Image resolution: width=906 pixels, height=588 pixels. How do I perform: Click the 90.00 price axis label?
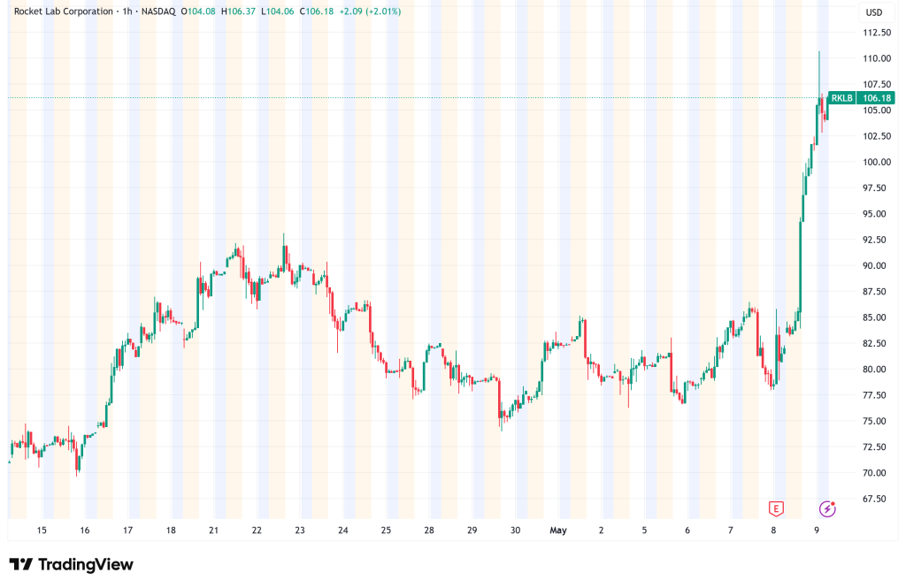(875, 265)
